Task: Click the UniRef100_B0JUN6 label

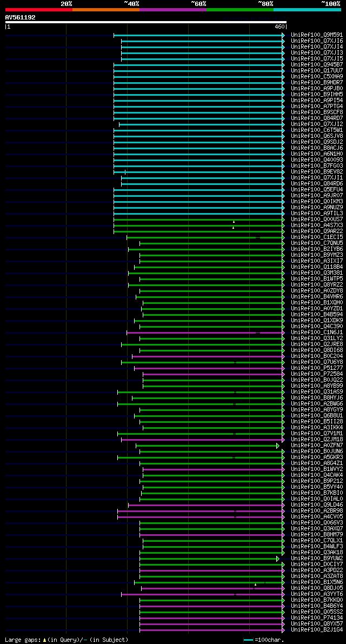Action: pos(317,452)
